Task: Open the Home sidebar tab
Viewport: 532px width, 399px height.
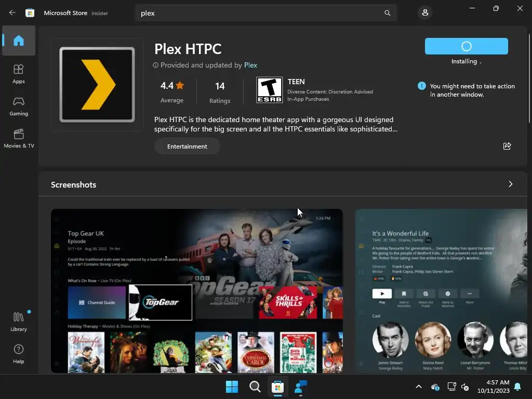Action: coord(19,41)
